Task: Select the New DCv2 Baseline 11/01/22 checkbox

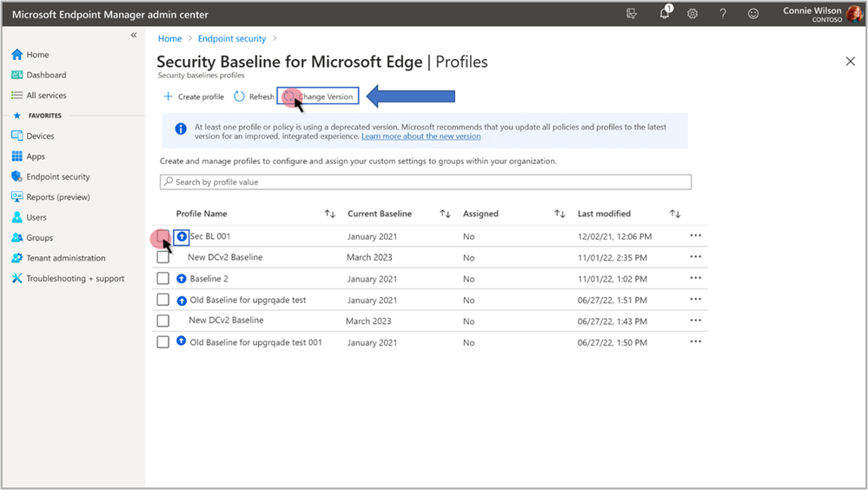Action: coord(162,257)
